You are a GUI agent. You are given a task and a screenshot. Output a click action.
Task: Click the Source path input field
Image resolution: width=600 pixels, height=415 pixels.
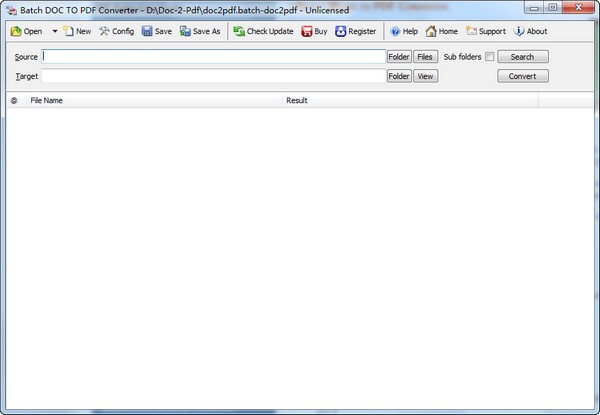[x=214, y=57]
